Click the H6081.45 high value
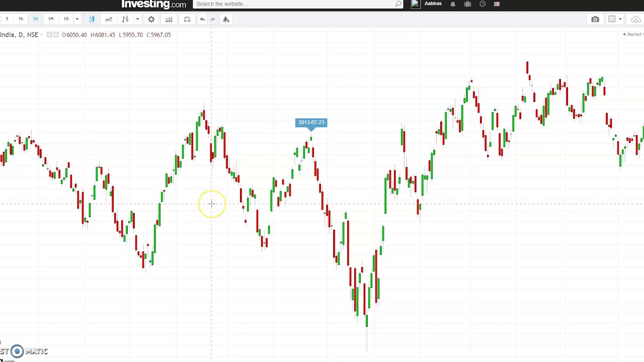This screenshot has height=362, width=644. [103, 35]
